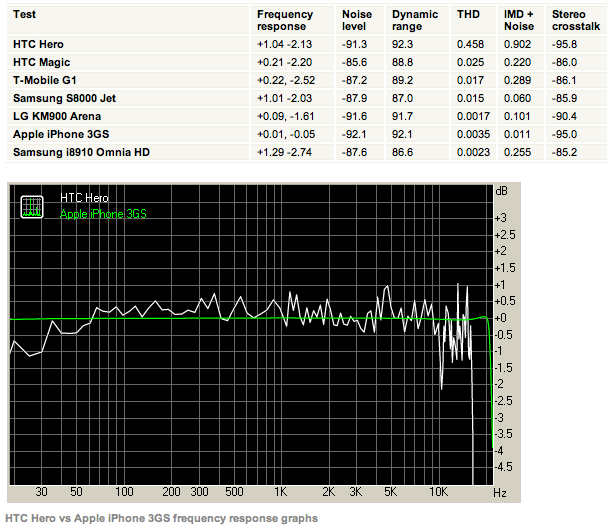Screen dimensions: 612x529
Task: Click frequency response value '+0.09, -1.61'
Action: click(286, 116)
